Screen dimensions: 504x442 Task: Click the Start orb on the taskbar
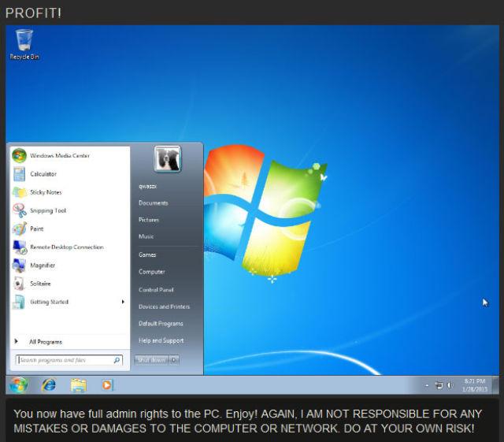[x=19, y=385]
